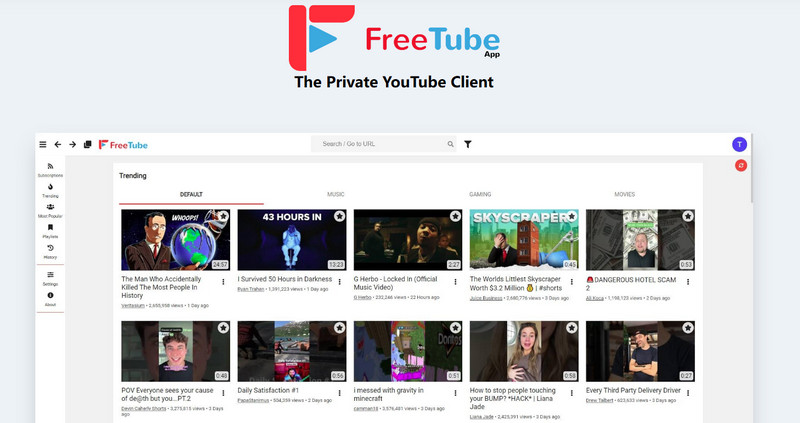Open a new window using the copy icon
This screenshot has height=423, width=800.
pos(87,144)
